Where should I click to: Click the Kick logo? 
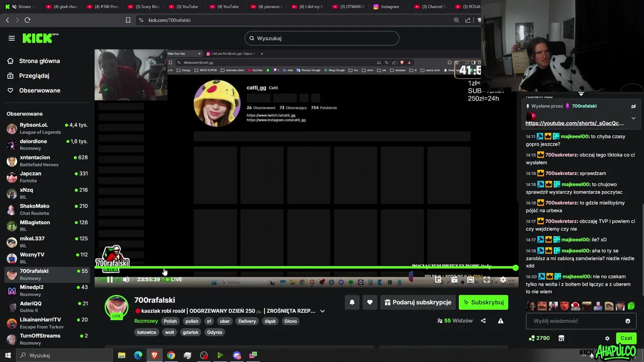(40, 38)
